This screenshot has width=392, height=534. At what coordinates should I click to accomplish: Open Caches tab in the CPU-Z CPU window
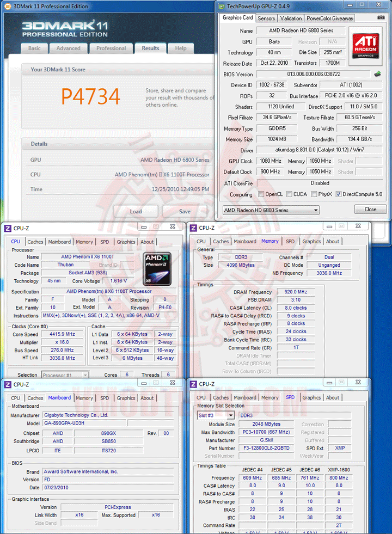[35, 242]
